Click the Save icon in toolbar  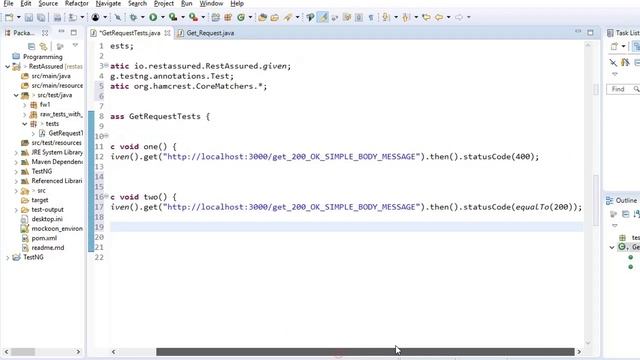[x=29, y=18]
